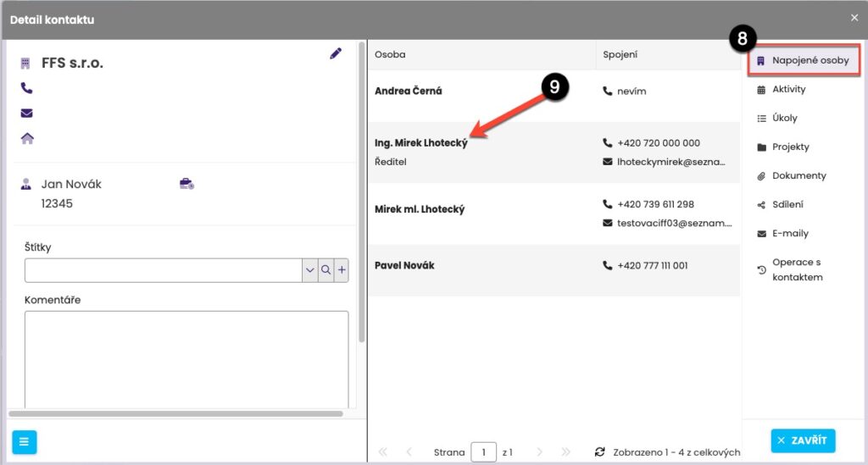
Task: Click the envelope icon under FFS s.r.o.
Action: [26, 113]
